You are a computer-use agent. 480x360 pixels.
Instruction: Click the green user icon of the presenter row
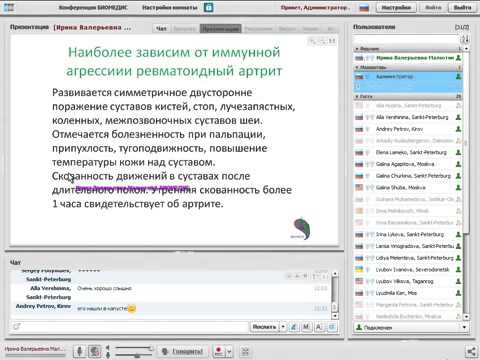coord(458,58)
